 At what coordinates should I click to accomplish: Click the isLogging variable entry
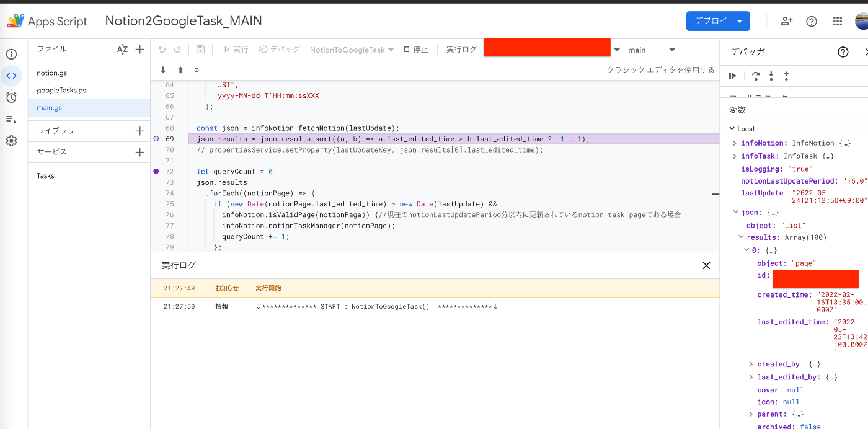pos(777,169)
